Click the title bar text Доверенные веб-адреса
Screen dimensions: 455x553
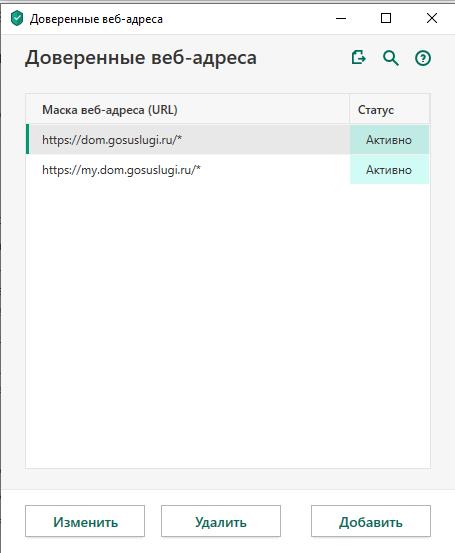(x=96, y=19)
